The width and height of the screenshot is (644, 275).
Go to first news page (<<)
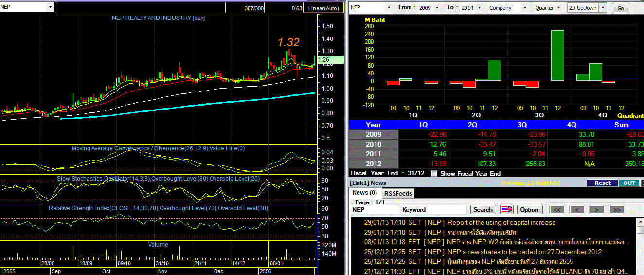click(557, 210)
